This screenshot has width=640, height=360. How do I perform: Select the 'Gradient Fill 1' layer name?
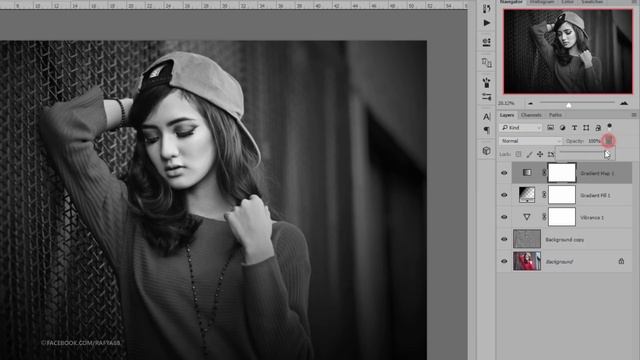596,196
